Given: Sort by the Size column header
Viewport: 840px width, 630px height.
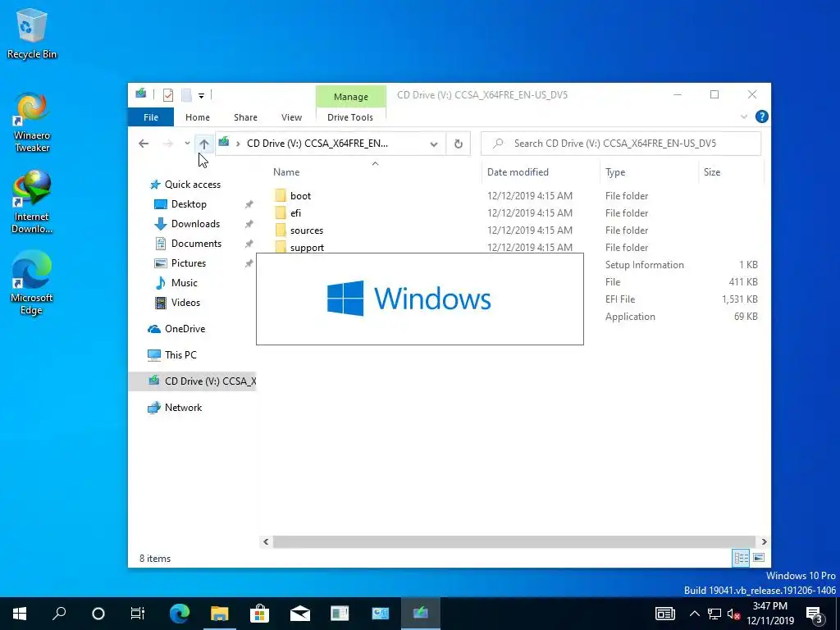Looking at the screenshot, I should tap(712, 172).
